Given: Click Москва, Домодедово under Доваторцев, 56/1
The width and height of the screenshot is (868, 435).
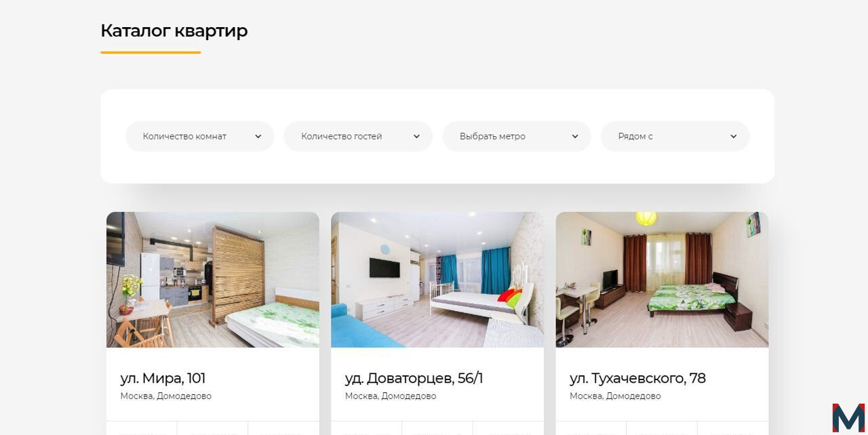Looking at the screenshot, I should 391,396.
